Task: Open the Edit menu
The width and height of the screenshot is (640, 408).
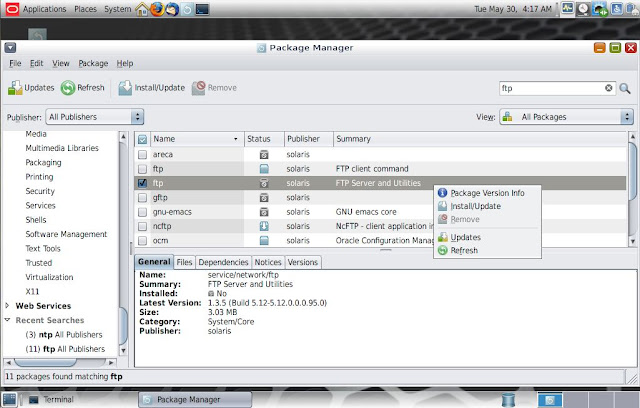Action: 36,63
